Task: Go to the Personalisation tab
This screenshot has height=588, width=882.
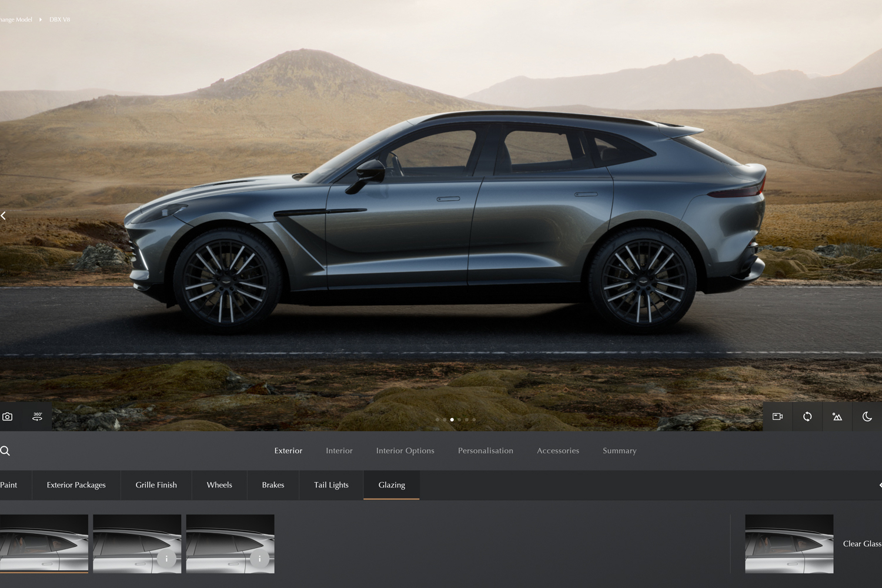Action: click(486, 450)
